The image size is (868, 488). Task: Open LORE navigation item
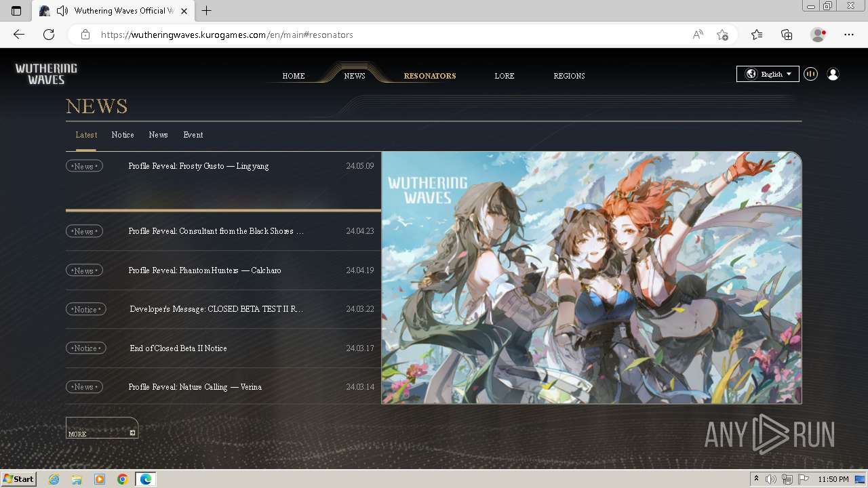(505, 76)
